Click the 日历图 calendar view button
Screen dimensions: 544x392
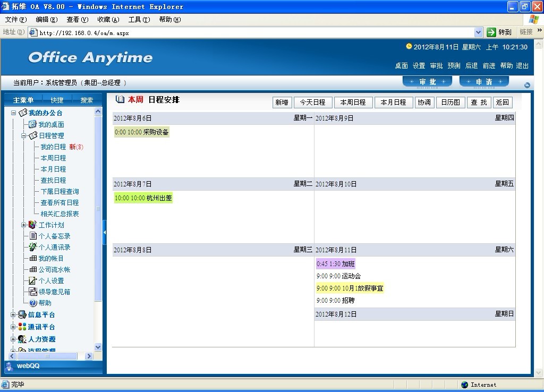(450, 103)
